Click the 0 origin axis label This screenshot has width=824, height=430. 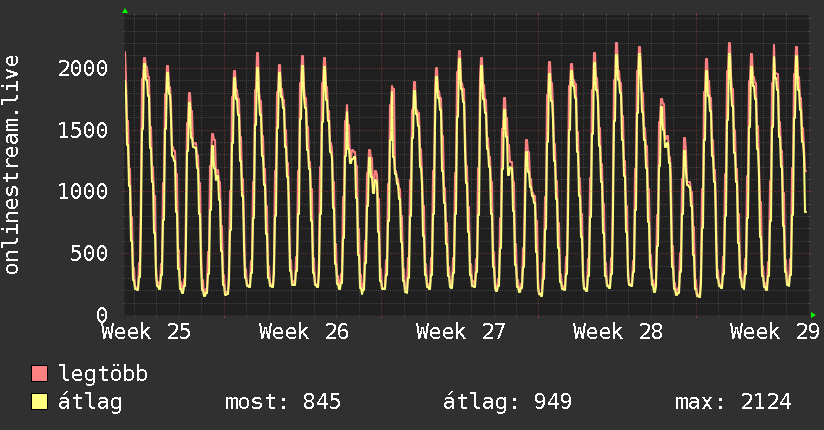click(x=102, y=315)
